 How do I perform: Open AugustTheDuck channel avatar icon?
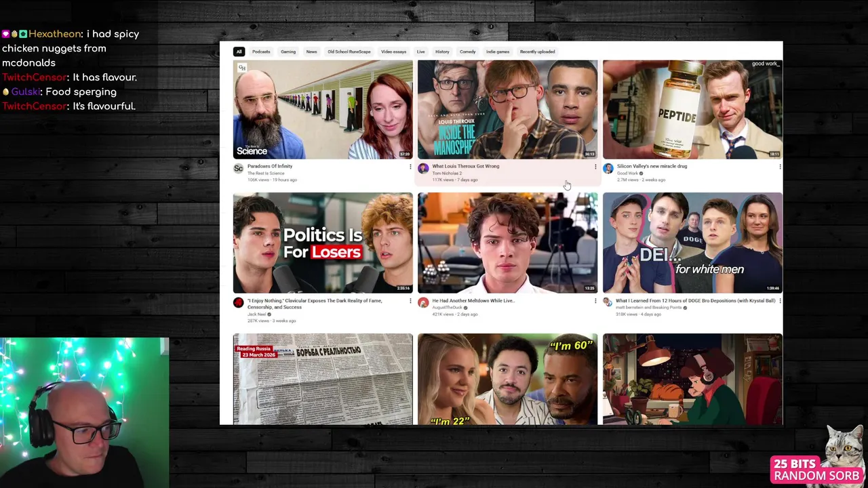[423, 303]
